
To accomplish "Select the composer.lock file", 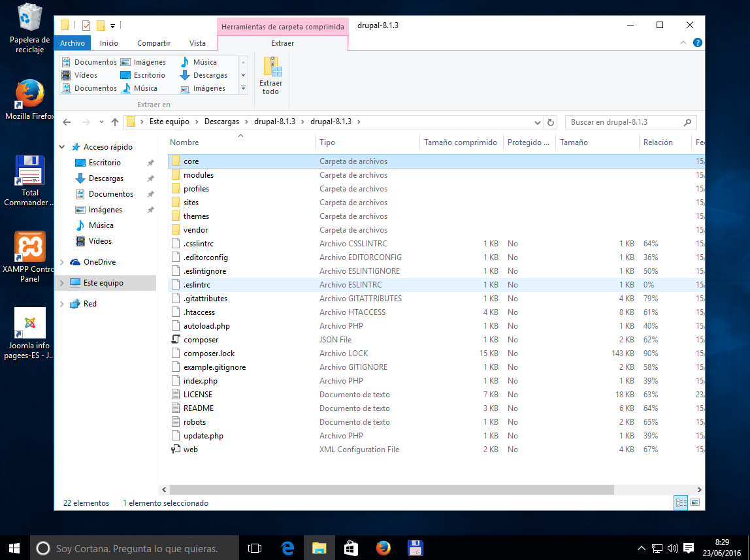I will pyautogui.click(x=209, y=354).
